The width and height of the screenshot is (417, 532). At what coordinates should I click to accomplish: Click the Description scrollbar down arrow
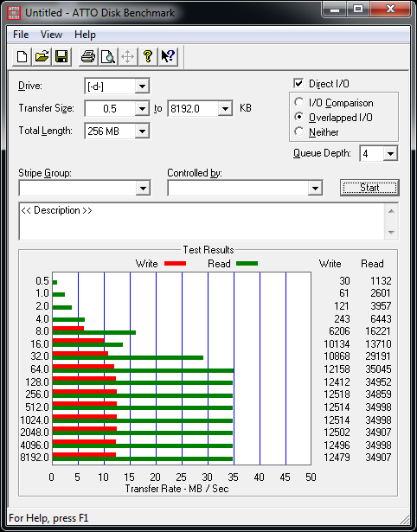(391, 233)
